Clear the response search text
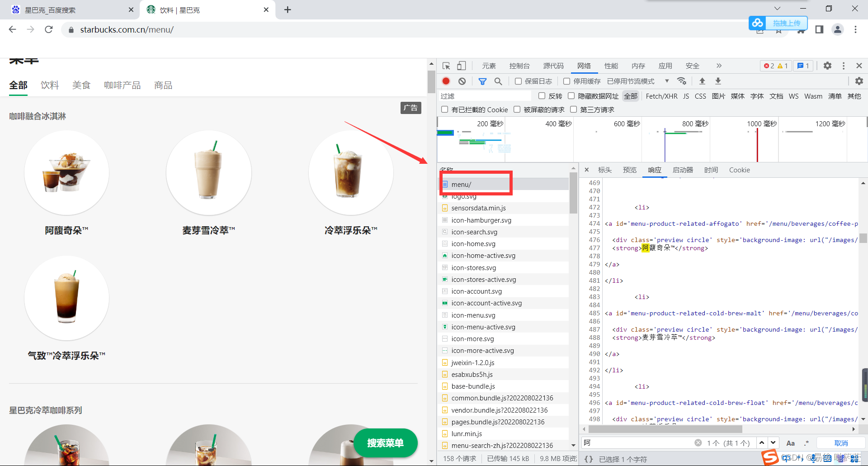The height and width of the screenshot is (466, 868). 698,443
